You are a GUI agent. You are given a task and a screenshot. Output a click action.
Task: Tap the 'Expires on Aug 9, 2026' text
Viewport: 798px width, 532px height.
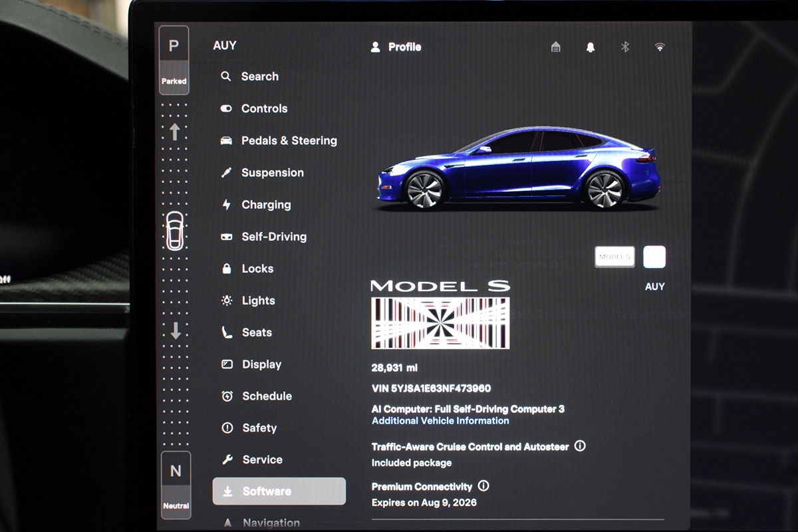click(424, 503)
